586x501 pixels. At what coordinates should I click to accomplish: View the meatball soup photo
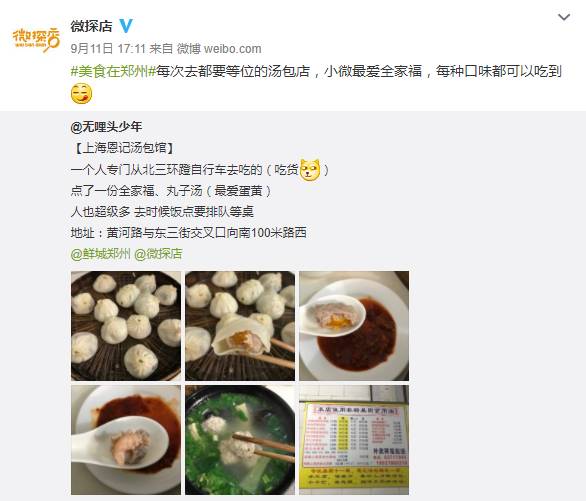(x=240, y=440)
